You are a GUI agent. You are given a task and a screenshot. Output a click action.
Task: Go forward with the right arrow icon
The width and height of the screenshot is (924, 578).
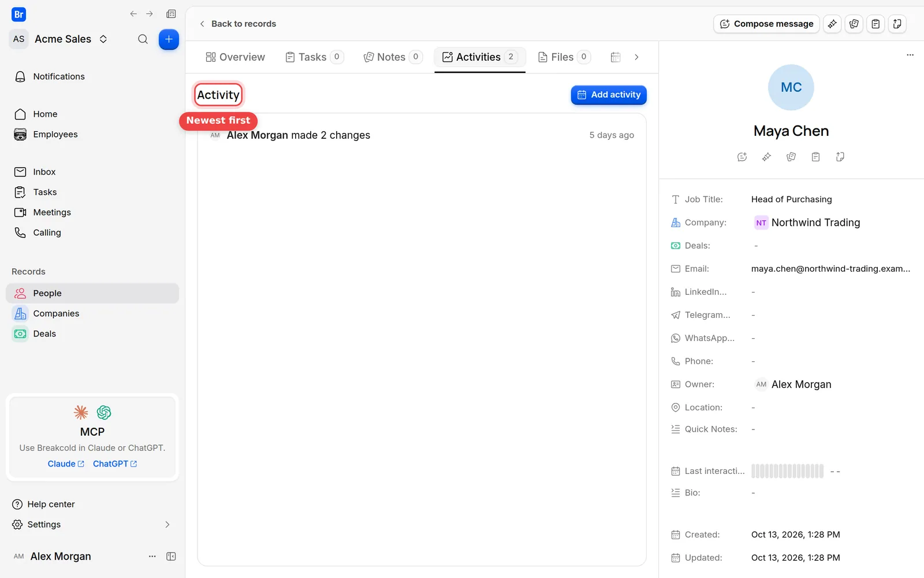pyautogui.click(x=150, y=14)
